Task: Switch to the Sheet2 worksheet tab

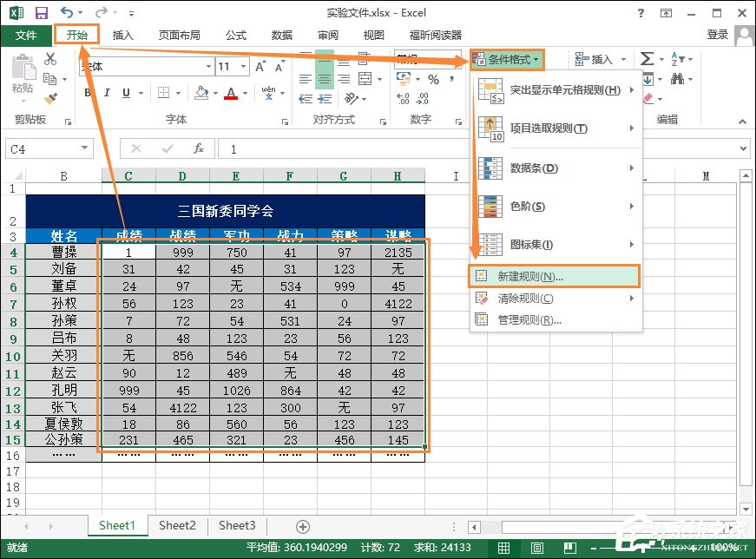Action: pyautogui.click(x=177, y=526)
